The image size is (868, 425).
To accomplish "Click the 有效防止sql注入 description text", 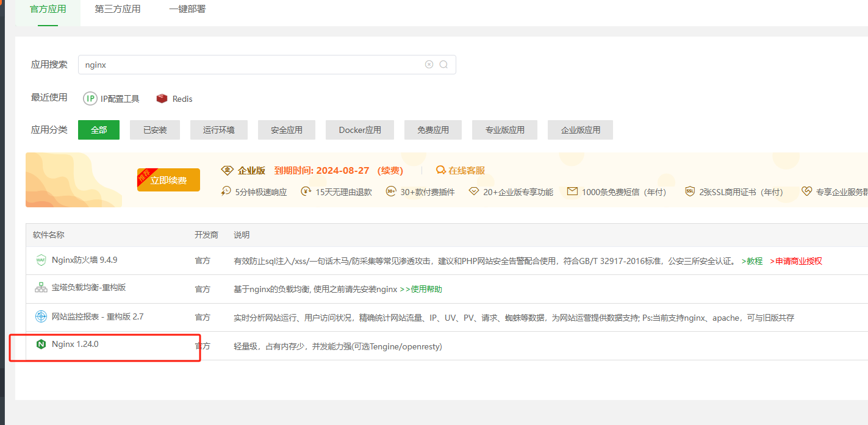I will coord(485,261).
